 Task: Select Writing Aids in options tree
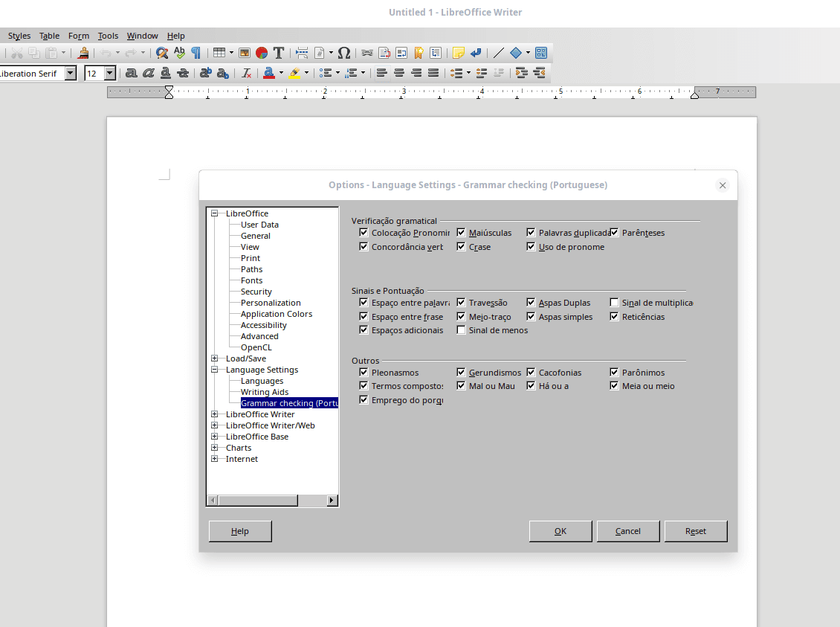(x=265, y=392)
